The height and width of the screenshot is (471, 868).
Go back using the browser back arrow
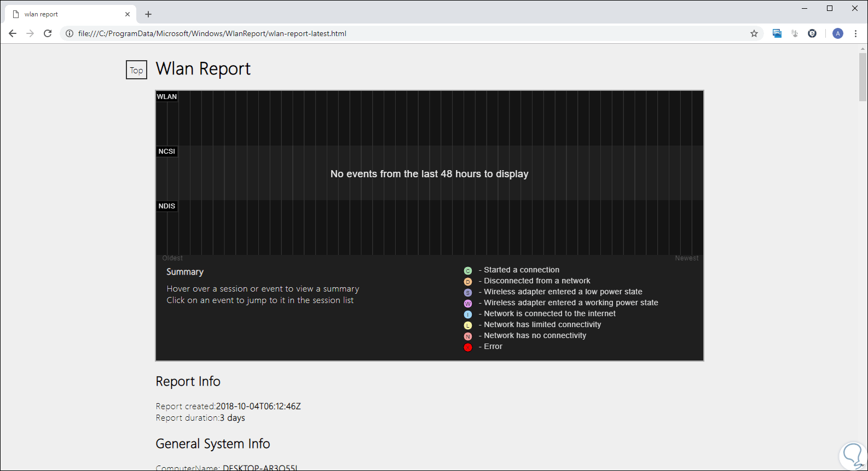13,33
